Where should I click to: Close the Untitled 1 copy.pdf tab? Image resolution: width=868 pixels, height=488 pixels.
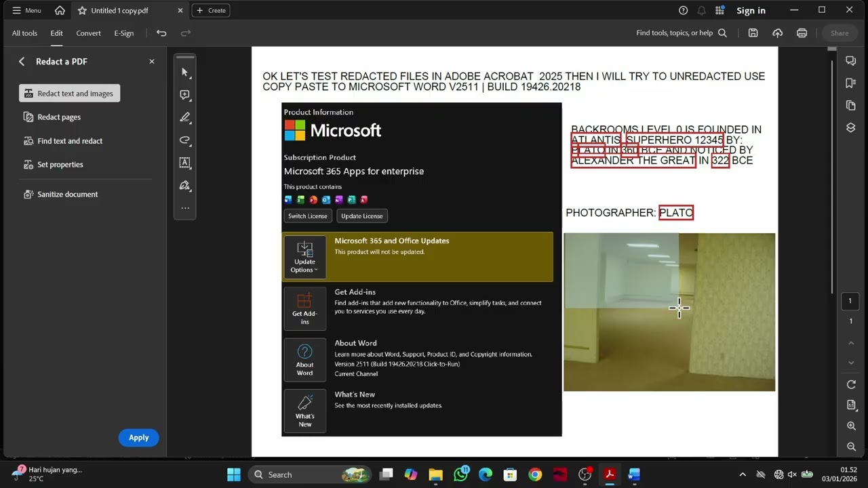[x=180, y=10]
